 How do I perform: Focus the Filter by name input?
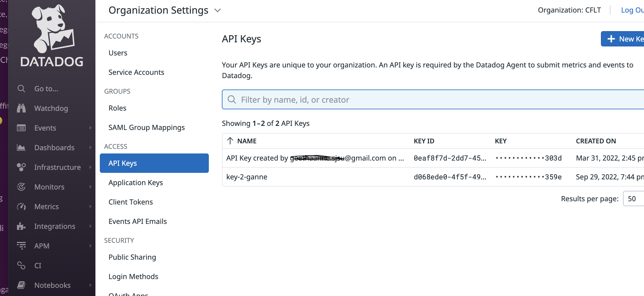coord(433,99)
